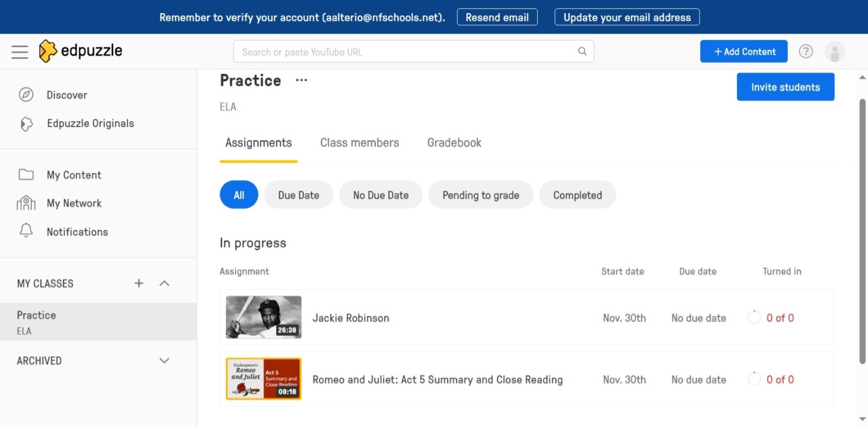Select the All assignments filter
Image resolution: width=868 pixels, height=427 pixels.
[239, 195]
